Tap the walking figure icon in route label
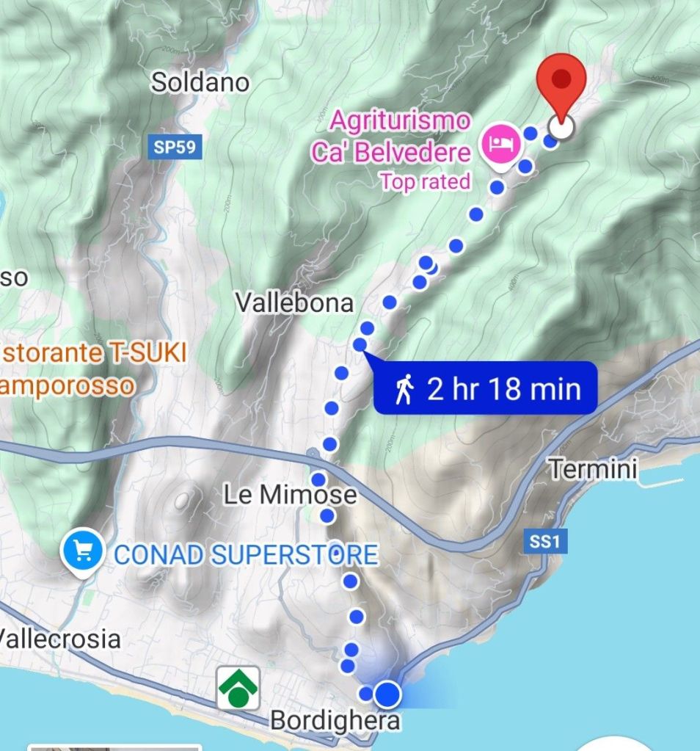The width and height of the screenshot is (700, 751). pyautogui.click(x=404, y=389)
